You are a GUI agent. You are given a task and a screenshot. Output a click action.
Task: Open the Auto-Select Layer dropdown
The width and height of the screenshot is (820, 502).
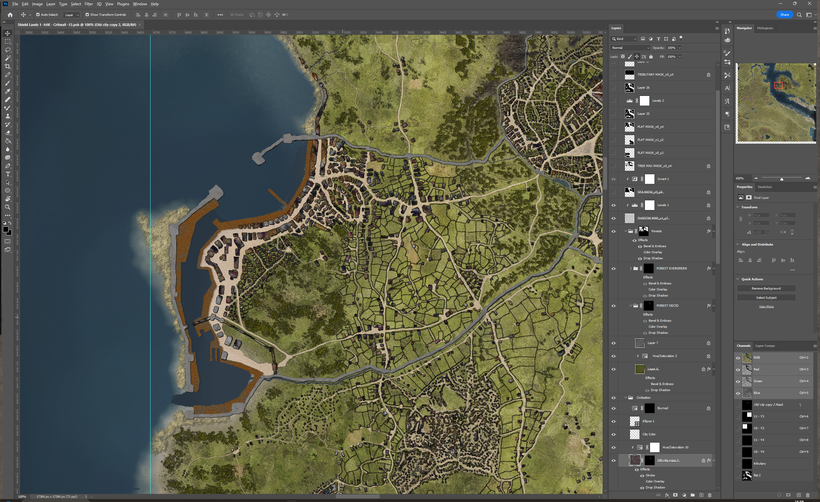[x=72, y=15]
